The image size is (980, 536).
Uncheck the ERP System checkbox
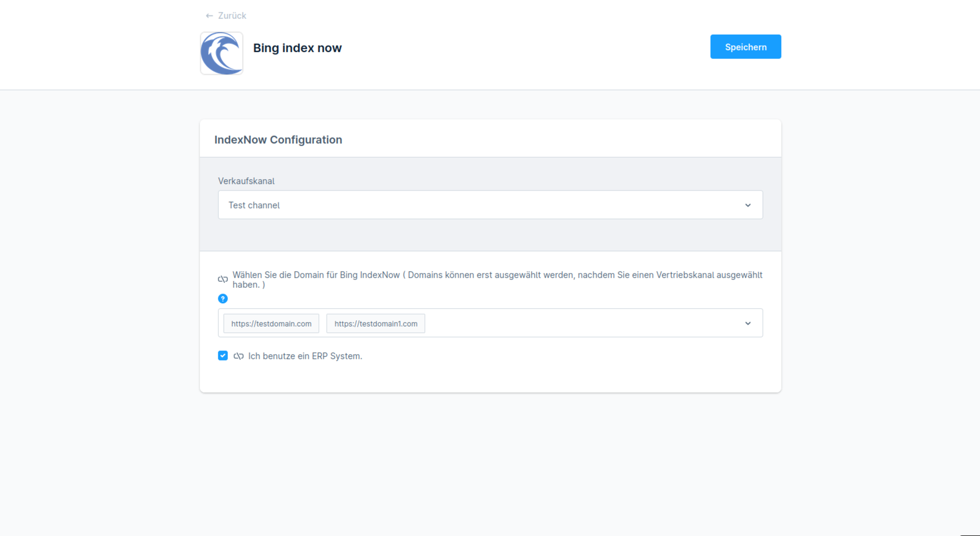click(223, 356)
